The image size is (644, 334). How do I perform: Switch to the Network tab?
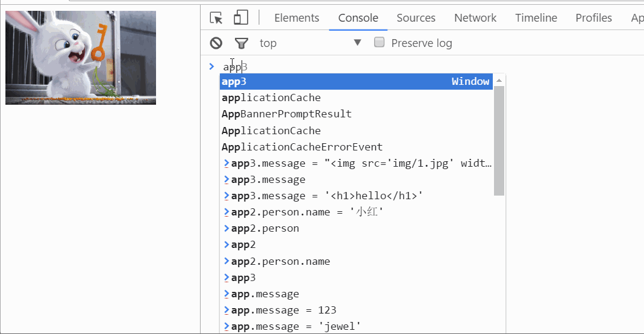coord(475,18)
